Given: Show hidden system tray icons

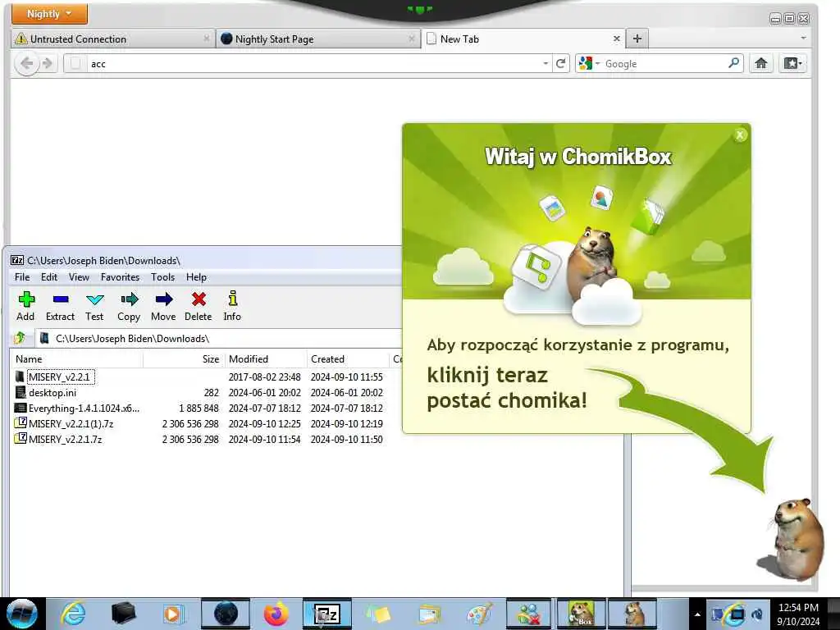Looking at the screenshot, I should click(x=697, y=614).
